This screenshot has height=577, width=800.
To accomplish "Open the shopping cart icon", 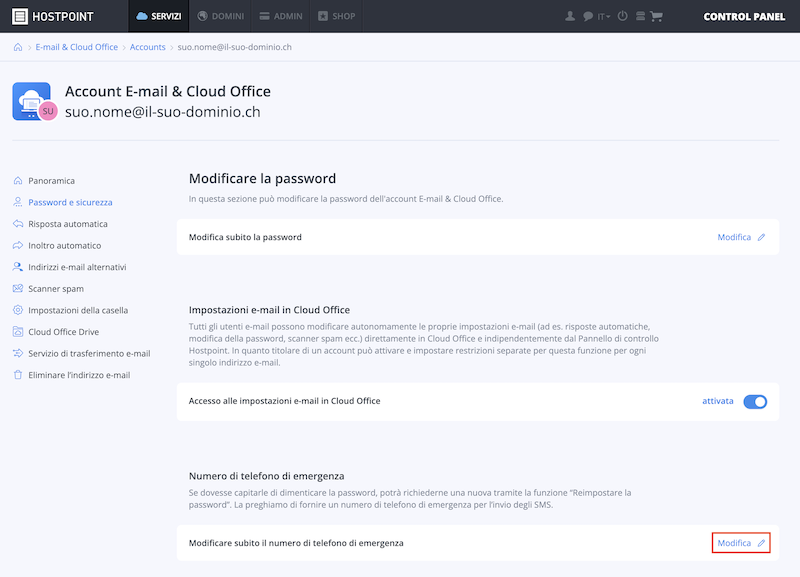I will click(x=657, y=16).
